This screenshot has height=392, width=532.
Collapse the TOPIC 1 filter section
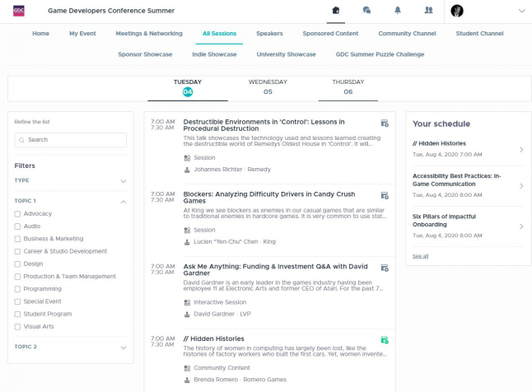click(124, 201)
